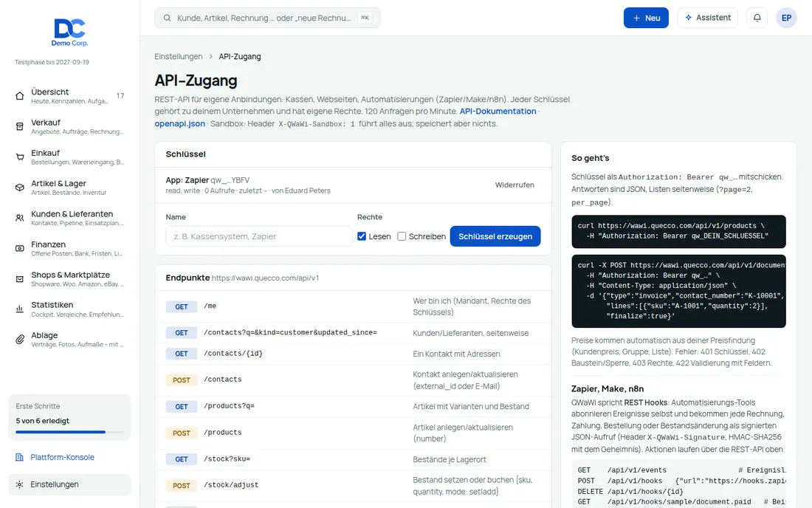
Task: Click the Einstellungen gear icon
Action: point(20,484)
